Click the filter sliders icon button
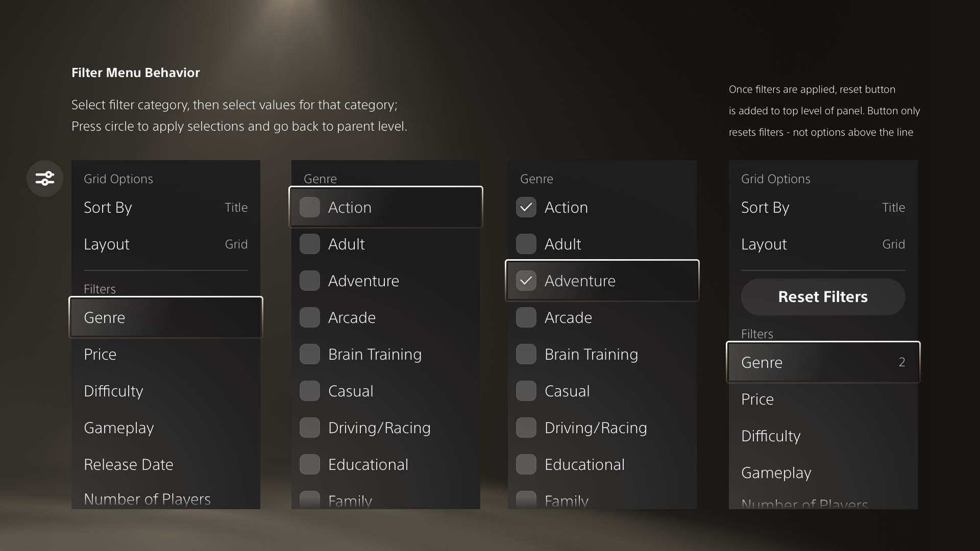Viewport: 980px width, 551px height. pos(45,179)
